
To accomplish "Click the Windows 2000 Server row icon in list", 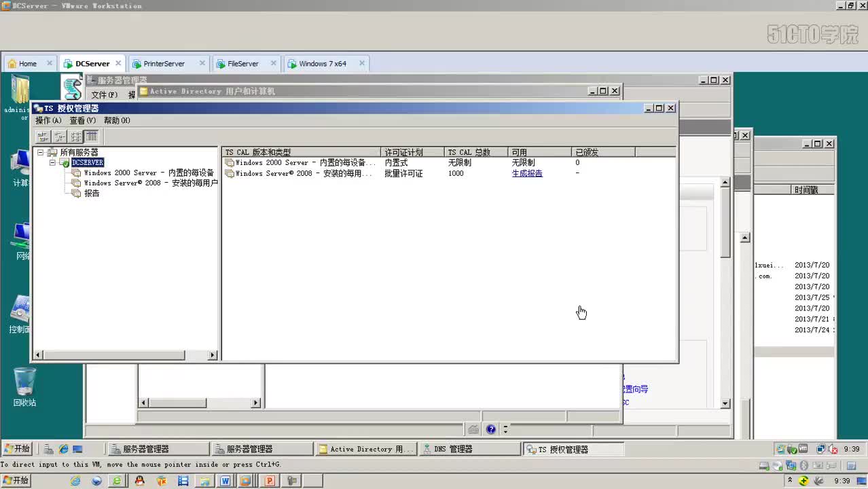I will pyautogui.click(x=230, y=163).
